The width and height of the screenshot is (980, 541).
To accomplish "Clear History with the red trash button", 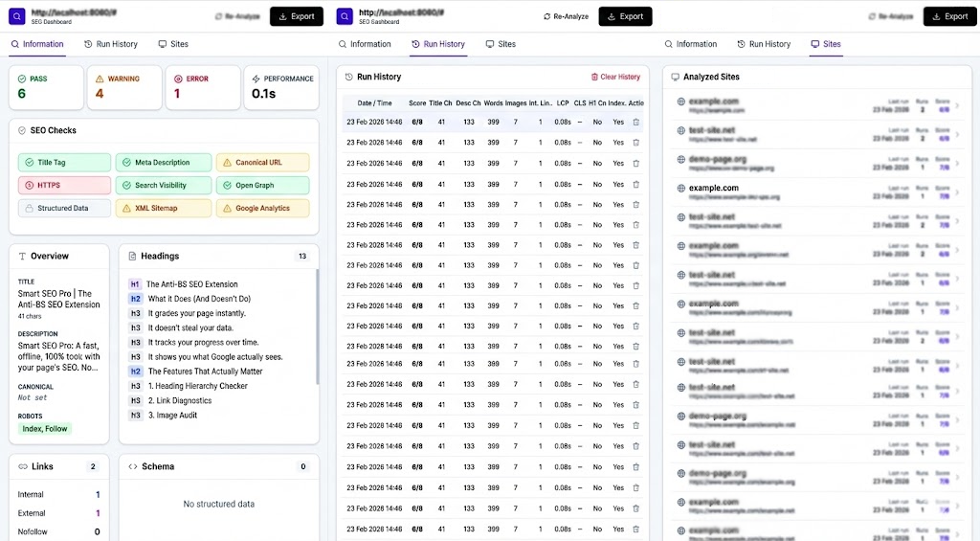I will (615, 77).
